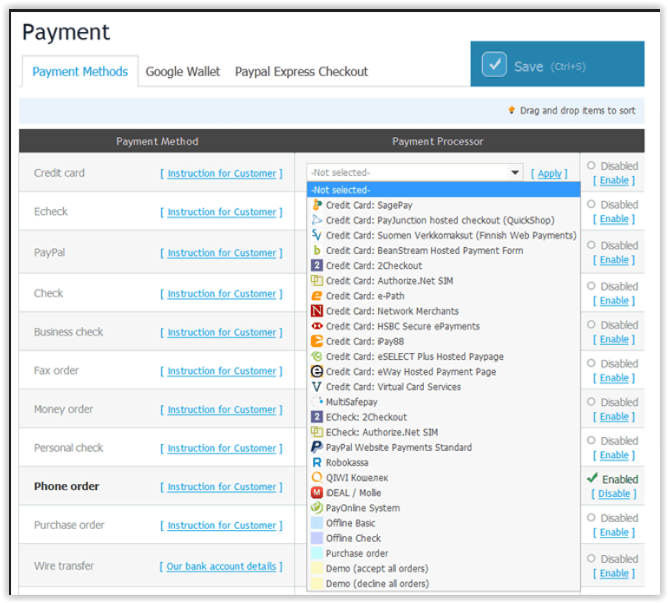Select Disabled radio for Credit card
Image resolution: width=668 pixels, height=603 pixels.
[591, 165]
